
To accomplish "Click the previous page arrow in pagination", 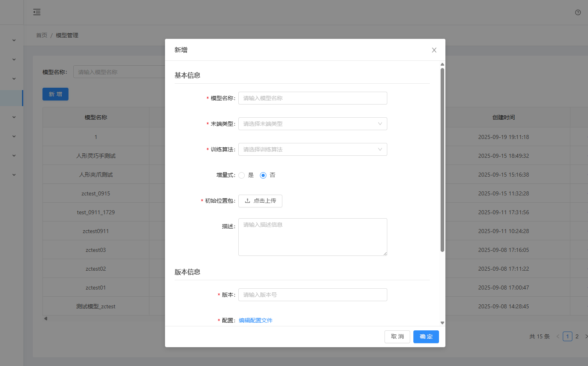I will point(558,336).
